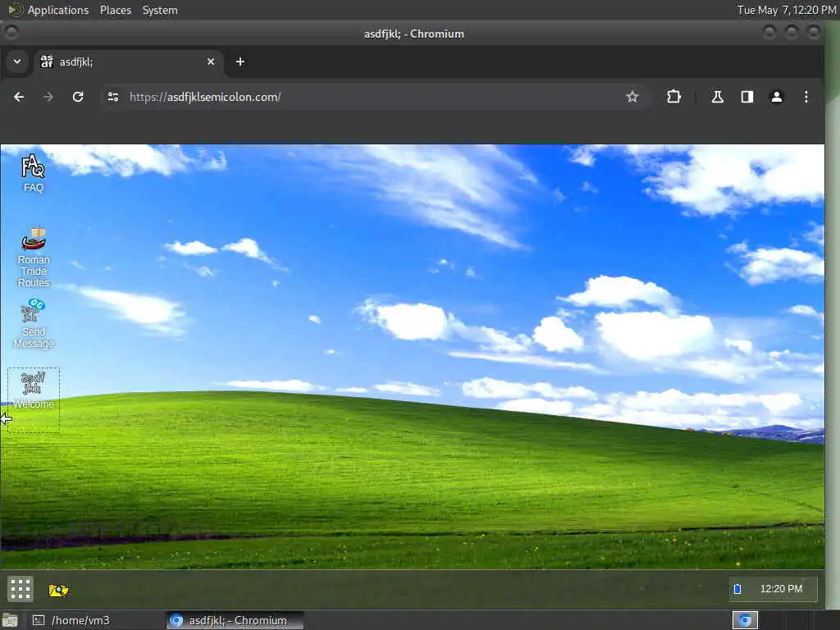This screenshot has height=630, width=840.
Task: Open Chrome Labs flask icon
Action: point(717,97)
